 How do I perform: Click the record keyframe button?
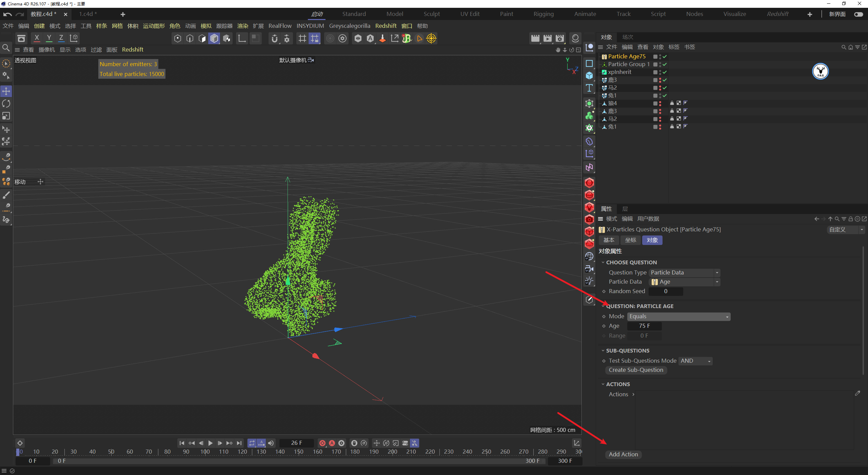coord(322,443)
